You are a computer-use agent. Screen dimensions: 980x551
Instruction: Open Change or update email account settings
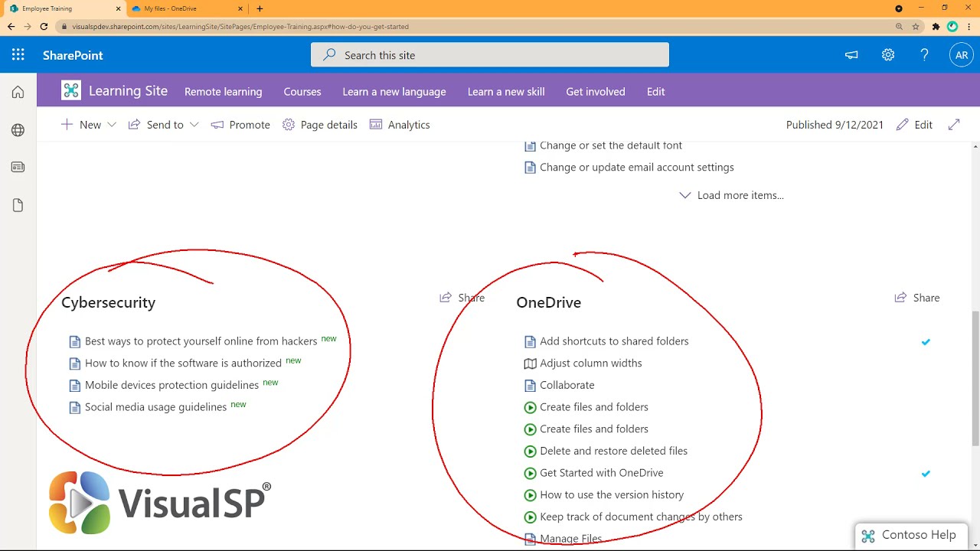pos(636,167)
